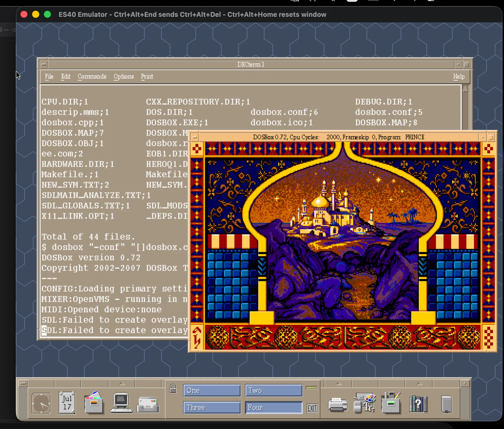Minimize the front panel with its corner button
Screen dimensions: 504x429
click(465, 383)
